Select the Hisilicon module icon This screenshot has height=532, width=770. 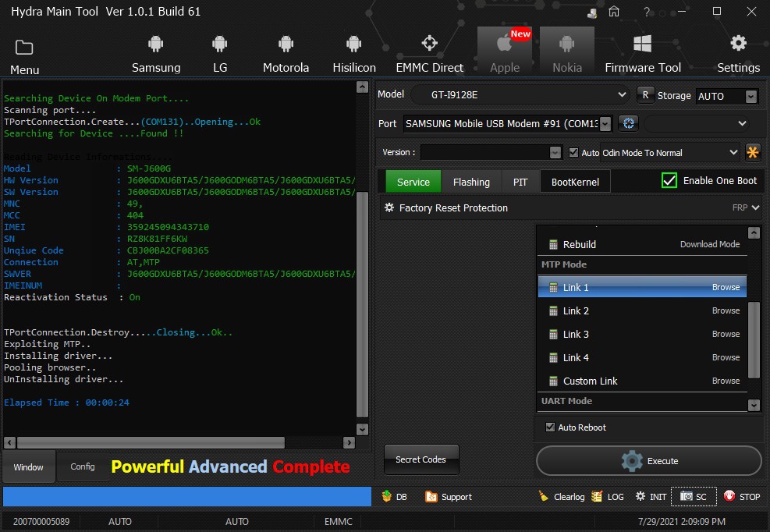click(353, 44)
